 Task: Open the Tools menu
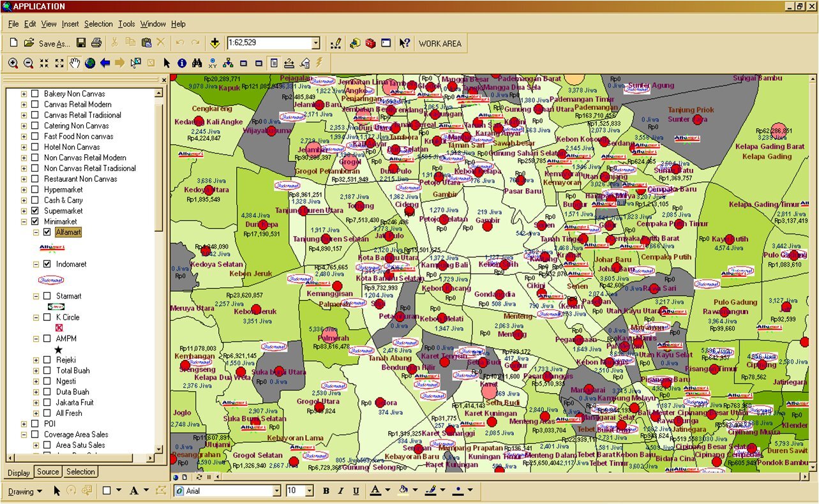tap(126, 24)
